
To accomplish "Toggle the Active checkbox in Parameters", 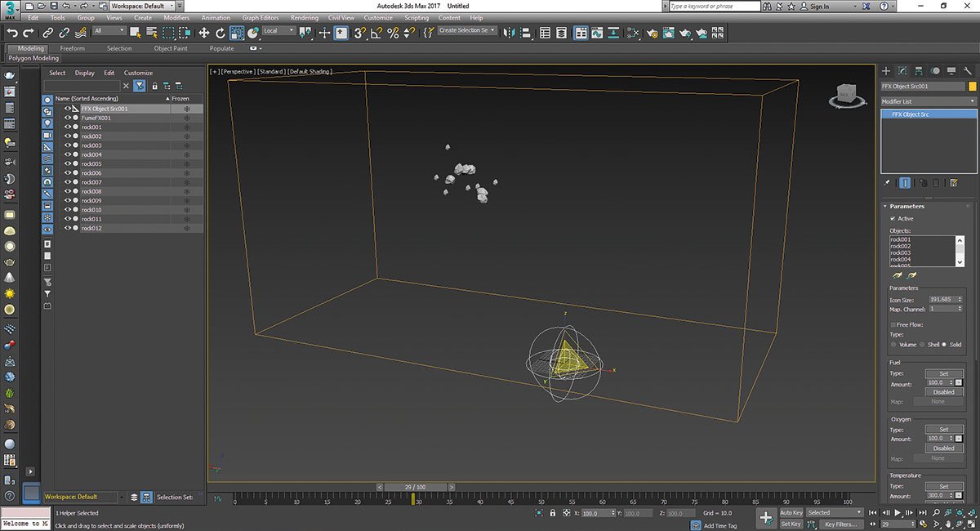I will [893, 218].
